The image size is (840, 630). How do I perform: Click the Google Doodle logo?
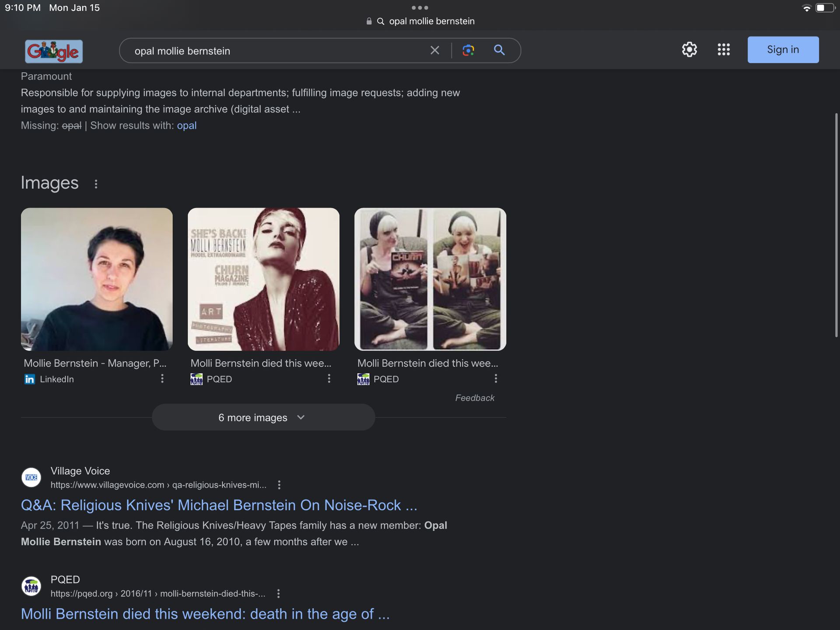(x=54, y=51)
